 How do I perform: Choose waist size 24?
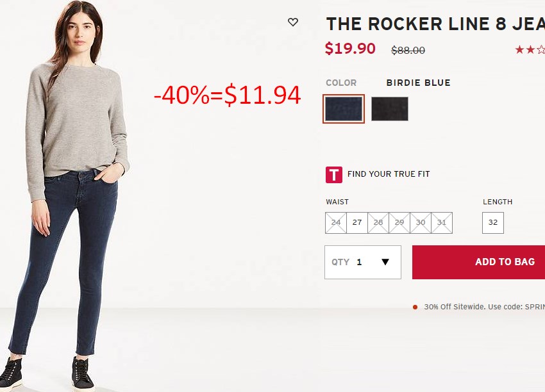point(336,222)
